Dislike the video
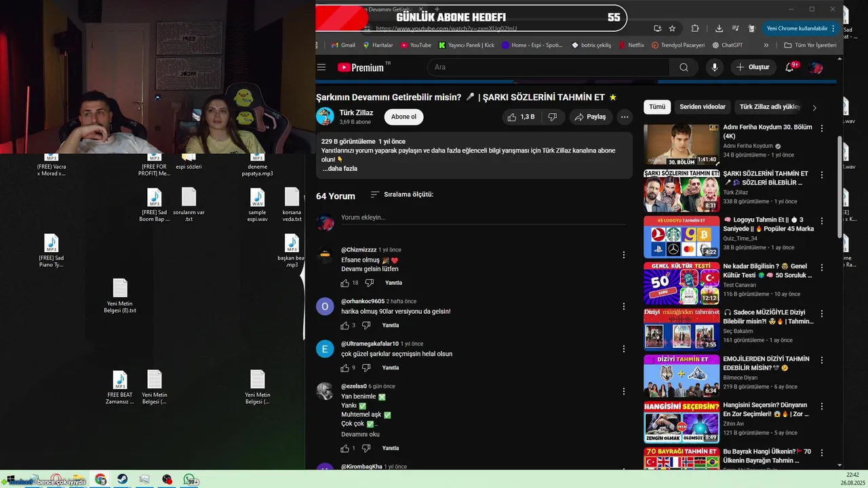868x488 pixels. [x=553, y=117]
